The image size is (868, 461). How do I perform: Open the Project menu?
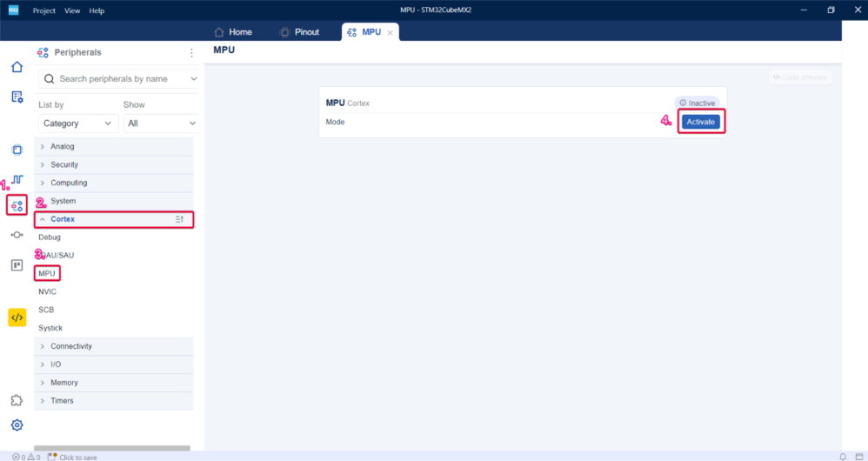coord(43,10)
